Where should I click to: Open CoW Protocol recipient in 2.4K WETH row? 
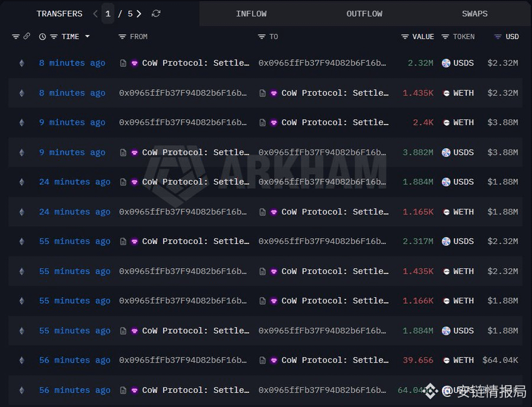click(335, 122)
